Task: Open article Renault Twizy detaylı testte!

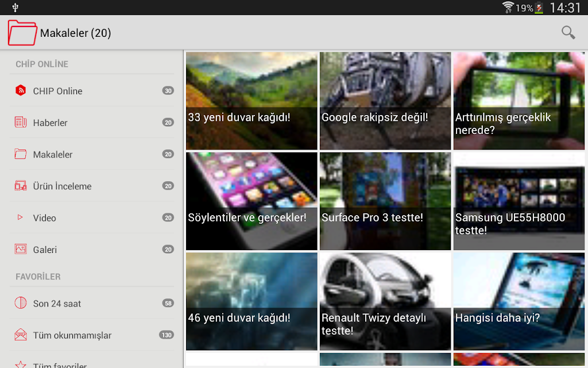Action: (385, 301)
